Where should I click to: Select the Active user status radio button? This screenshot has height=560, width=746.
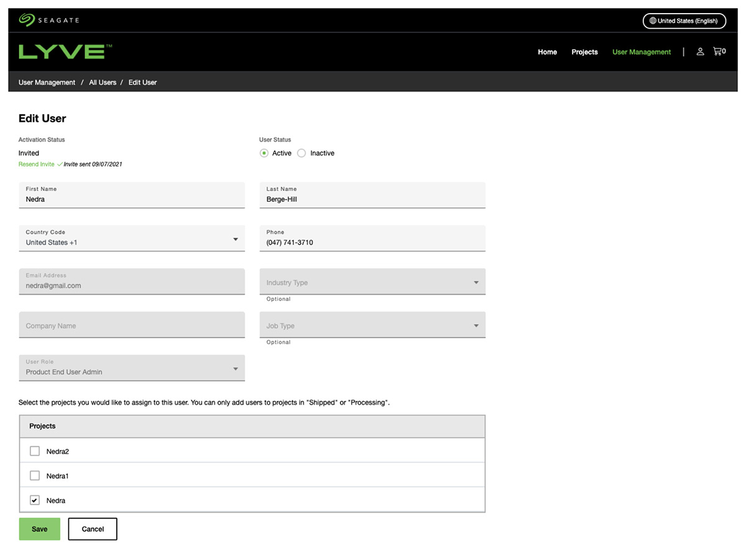(264, 152)
